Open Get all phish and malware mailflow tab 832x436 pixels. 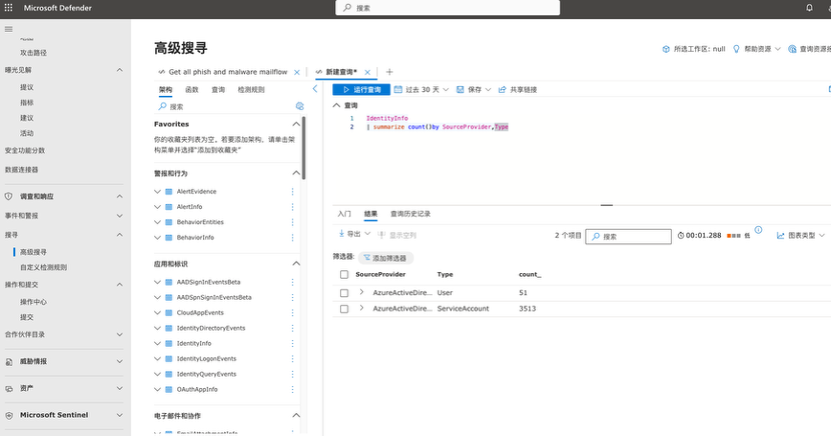228,72
